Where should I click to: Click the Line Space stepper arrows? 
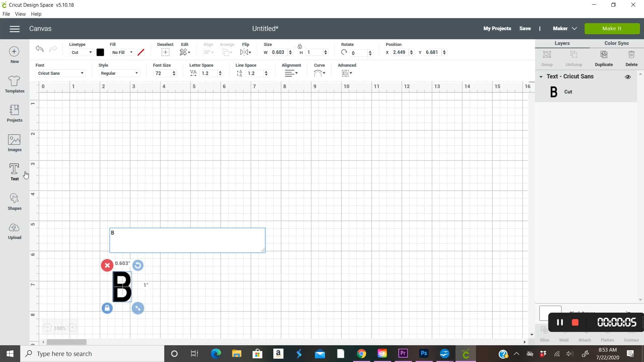[x=266, y=73]
